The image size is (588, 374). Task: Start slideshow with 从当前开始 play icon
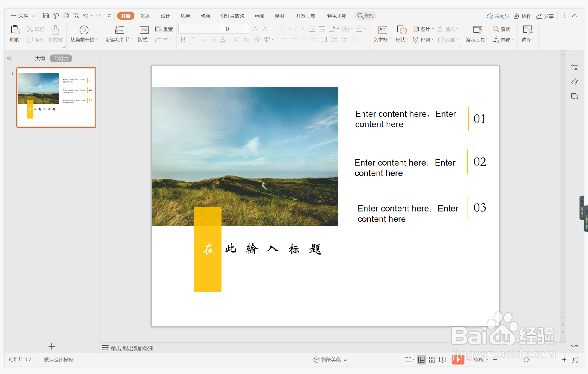click(84, 30)
